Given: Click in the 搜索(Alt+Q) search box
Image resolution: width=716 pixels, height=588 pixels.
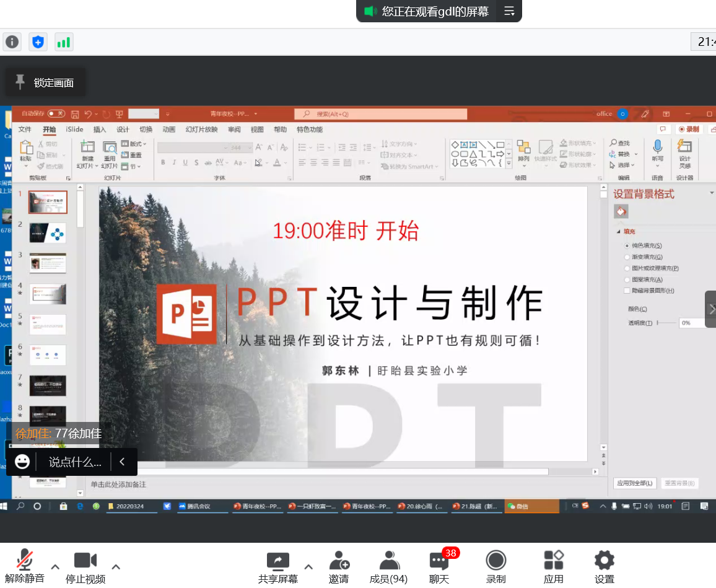Looking at the screenshot, I should (381, 114).
